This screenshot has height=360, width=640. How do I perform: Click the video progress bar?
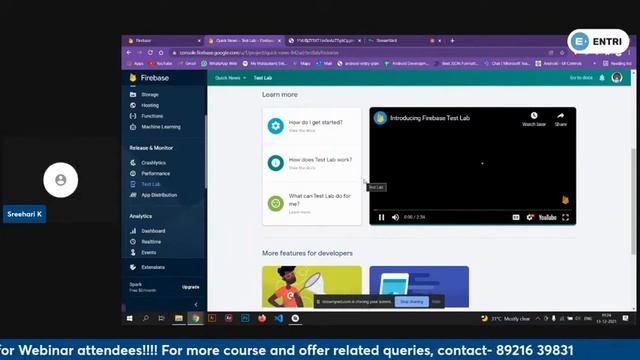(x=473, y=210)
